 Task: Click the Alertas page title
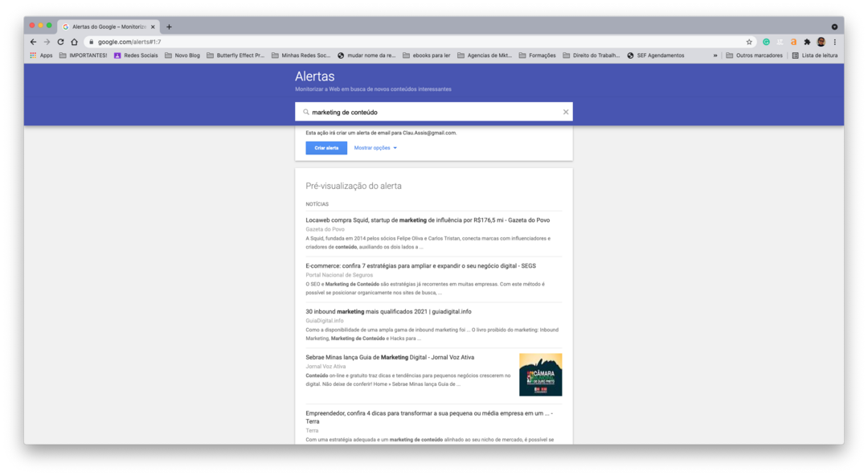point(314,76)
